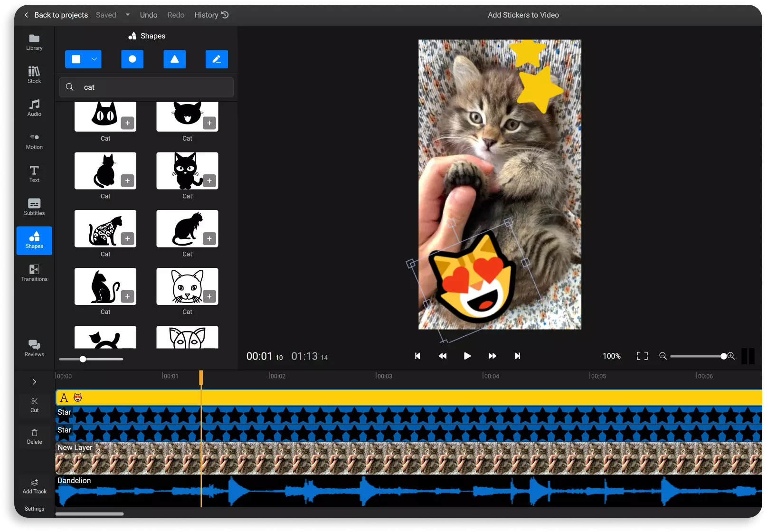
Task: Select the Text tool
Action: pos(34,174)
